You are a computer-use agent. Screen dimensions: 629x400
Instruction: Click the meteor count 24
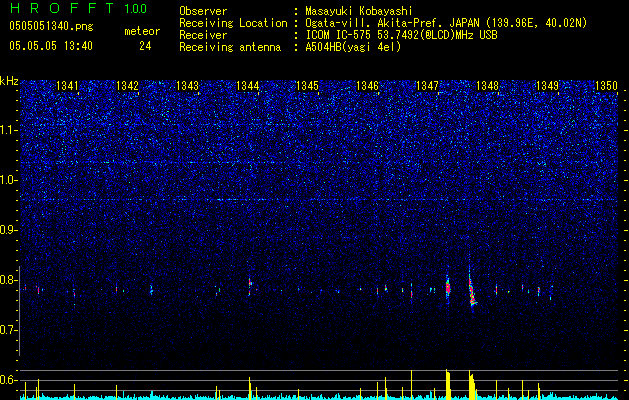145,46
